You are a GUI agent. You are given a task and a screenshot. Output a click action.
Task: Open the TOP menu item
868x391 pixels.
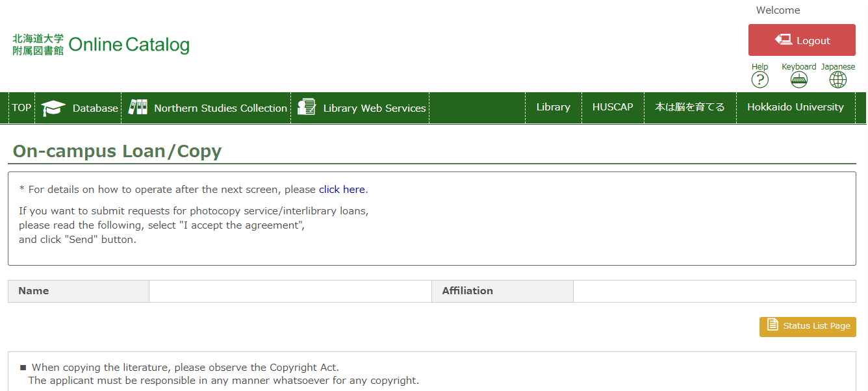pyautogui.click(x=21, y=108)
